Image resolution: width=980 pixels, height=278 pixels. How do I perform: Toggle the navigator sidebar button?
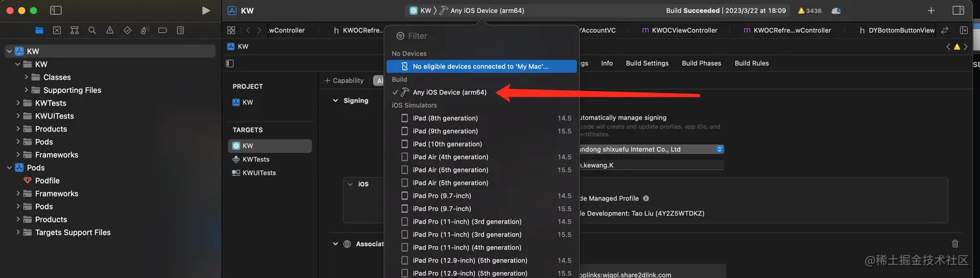56,10
